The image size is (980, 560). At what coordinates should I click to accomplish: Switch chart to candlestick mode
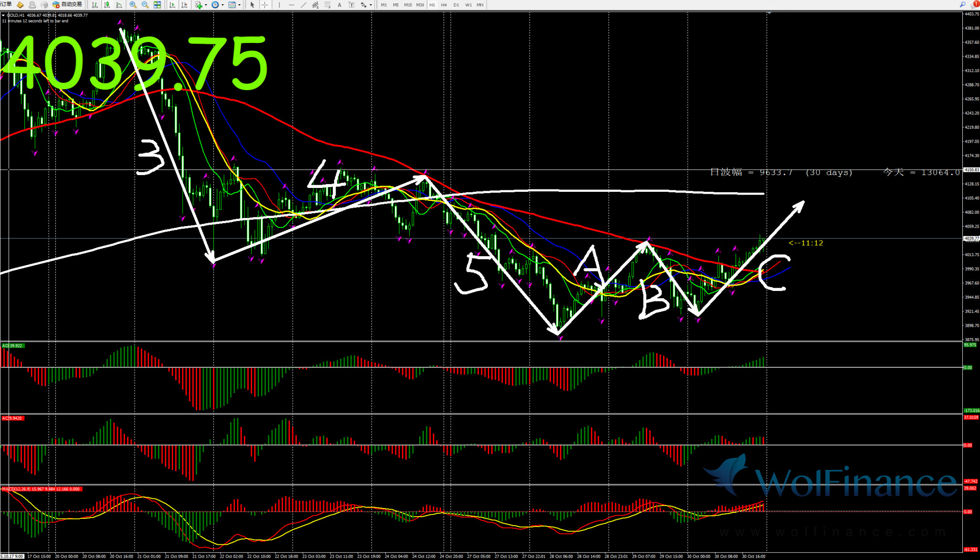107,5
